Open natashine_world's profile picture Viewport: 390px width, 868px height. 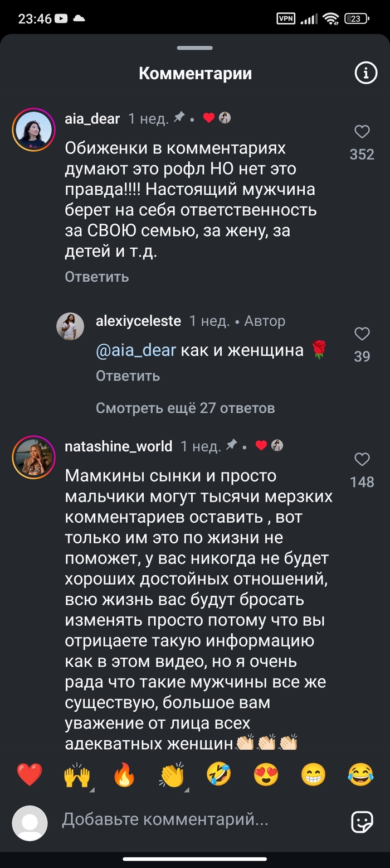33,458
